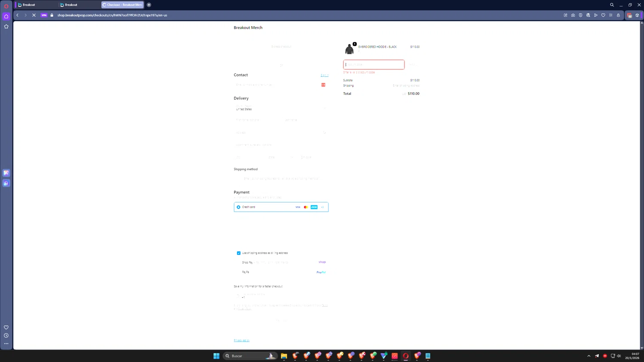Open bookmarks star in sidebar

pos(6,27)
